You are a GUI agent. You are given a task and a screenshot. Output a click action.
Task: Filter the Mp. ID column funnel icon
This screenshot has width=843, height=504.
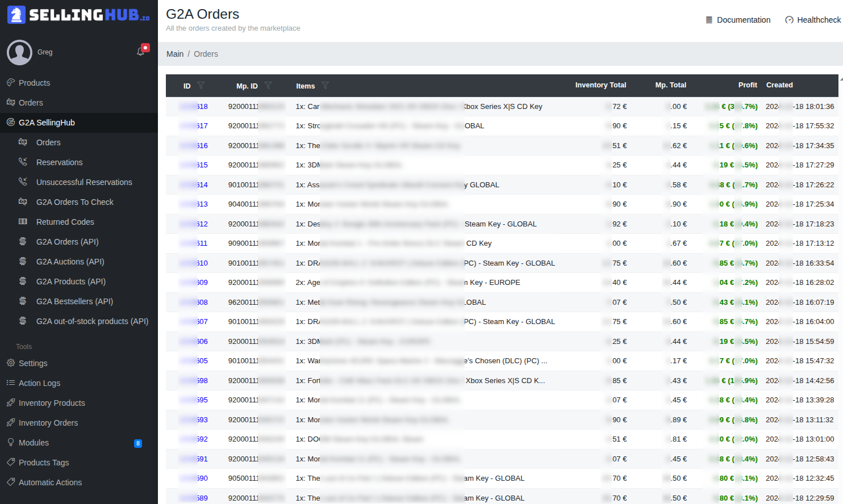point(268,86)
